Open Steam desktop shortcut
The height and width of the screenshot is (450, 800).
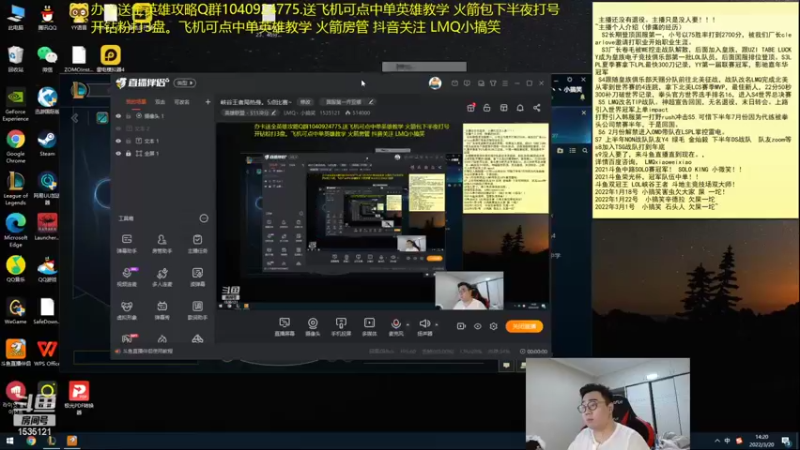pos(47,143)
